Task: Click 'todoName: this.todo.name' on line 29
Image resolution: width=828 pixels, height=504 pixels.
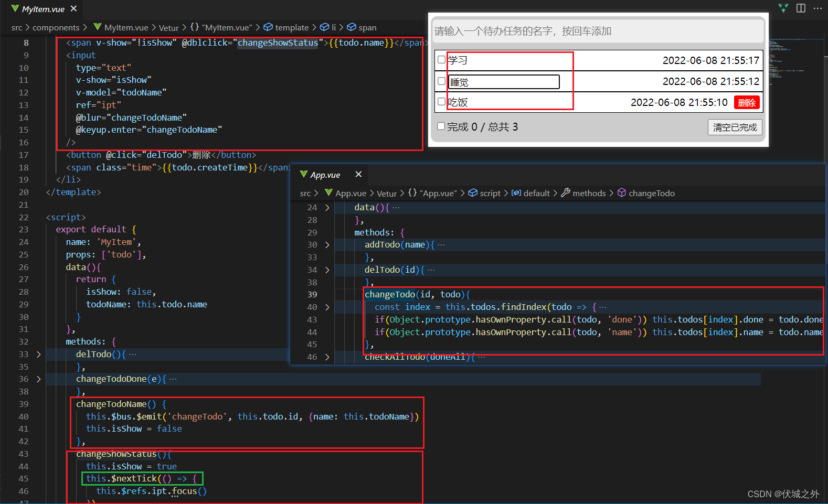Action: coord(146,304)
